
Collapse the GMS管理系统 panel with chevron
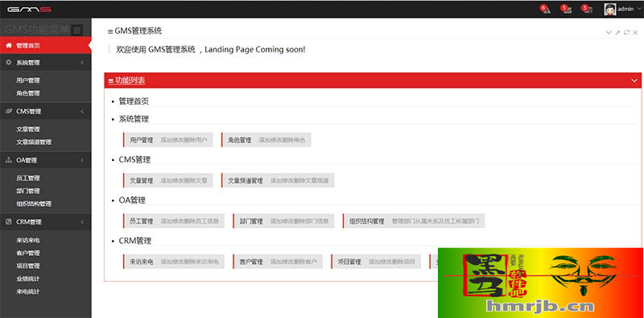(609, 32)
